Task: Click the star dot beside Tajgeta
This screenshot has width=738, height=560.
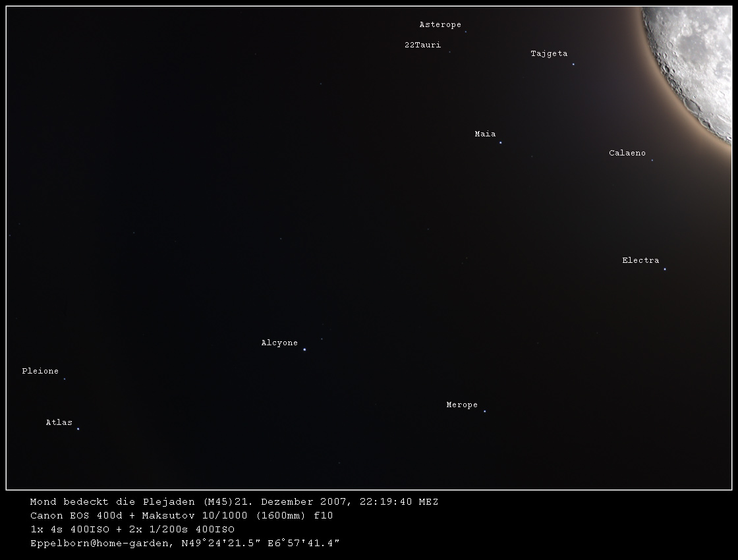Action: tap(573, 64)
